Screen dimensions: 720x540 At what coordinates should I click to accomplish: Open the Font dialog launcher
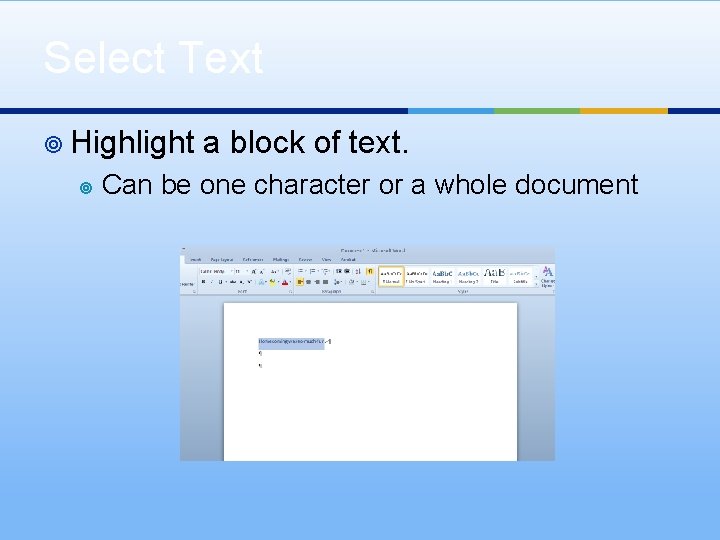coord(291,291)
